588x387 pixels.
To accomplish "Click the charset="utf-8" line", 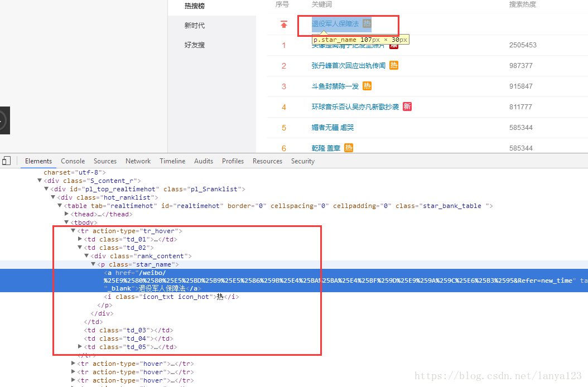I will click(75, 172).
